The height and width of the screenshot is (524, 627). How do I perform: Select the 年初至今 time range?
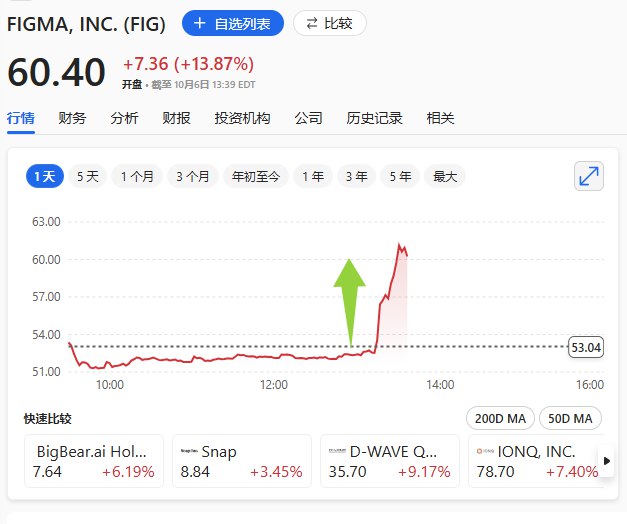point(256,176)
